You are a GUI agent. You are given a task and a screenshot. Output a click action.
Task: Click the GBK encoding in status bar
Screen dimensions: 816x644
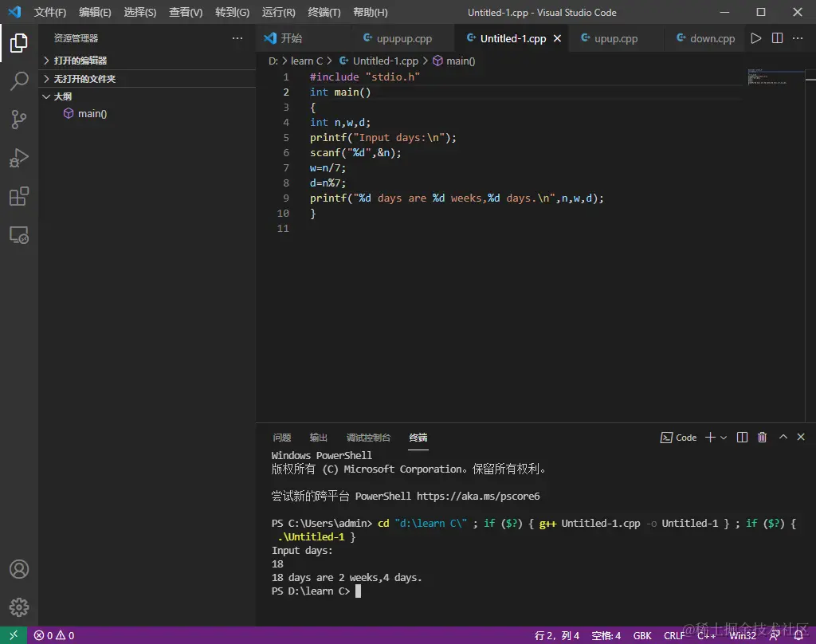[x=642, y=635]
